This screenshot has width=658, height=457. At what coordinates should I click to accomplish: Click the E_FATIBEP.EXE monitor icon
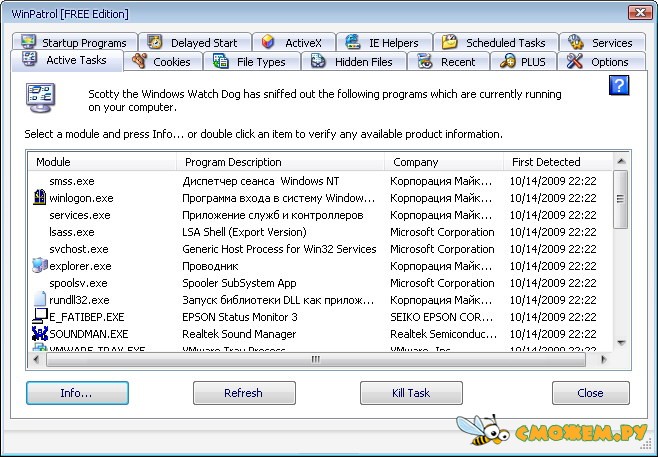40,316
